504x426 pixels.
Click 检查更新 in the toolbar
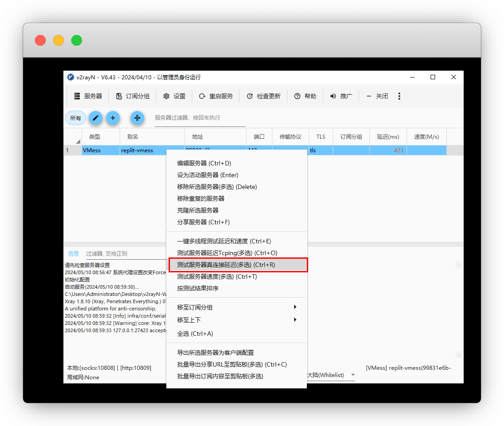pos(264,96)
